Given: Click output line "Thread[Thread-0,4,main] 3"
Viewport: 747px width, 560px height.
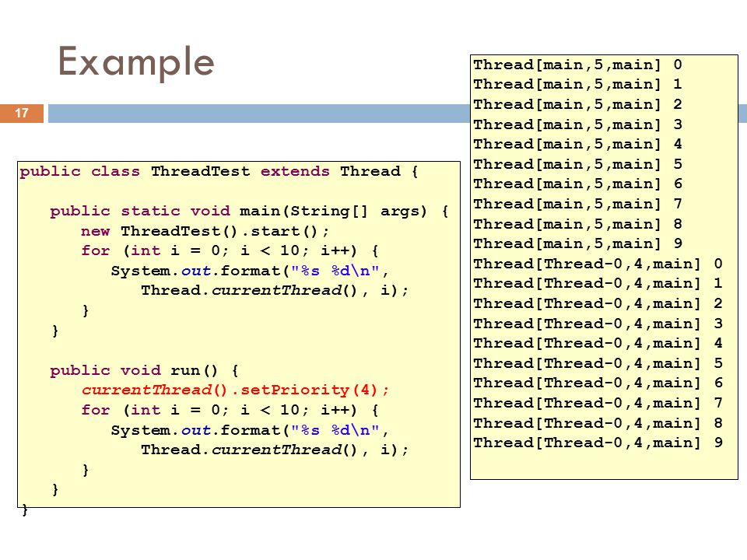Looking at the screenshot, I should tap(598, 324).
